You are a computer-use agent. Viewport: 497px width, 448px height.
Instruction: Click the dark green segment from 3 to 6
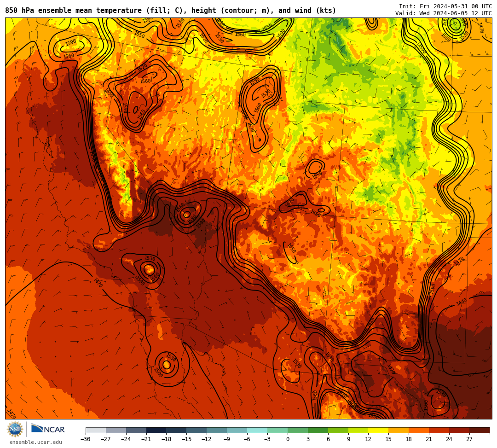318,430
